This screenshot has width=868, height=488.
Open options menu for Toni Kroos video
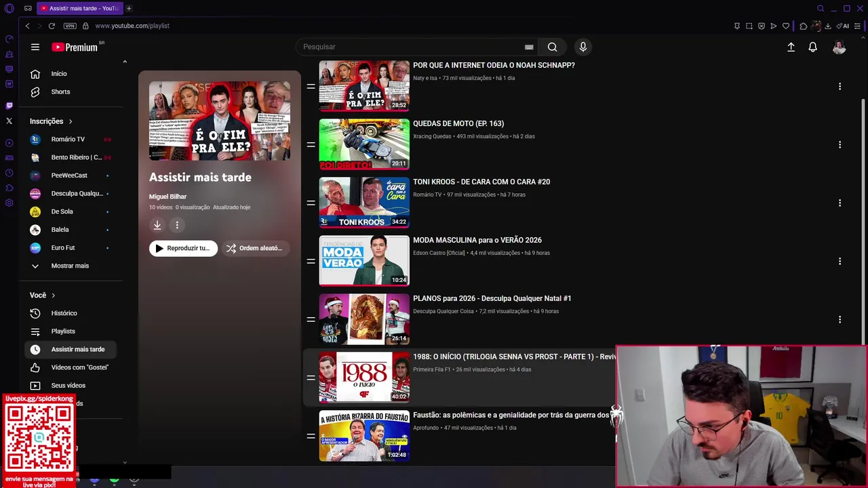tap(840, 203)
